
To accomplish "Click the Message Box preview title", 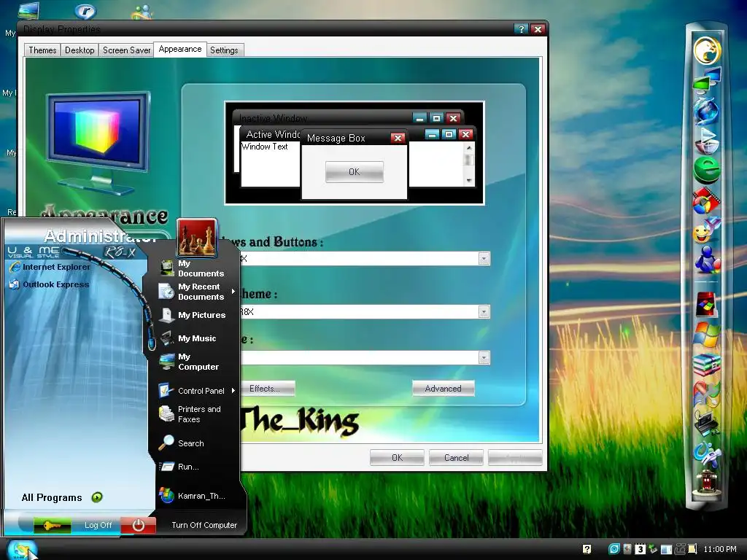I will pos(336,138).
